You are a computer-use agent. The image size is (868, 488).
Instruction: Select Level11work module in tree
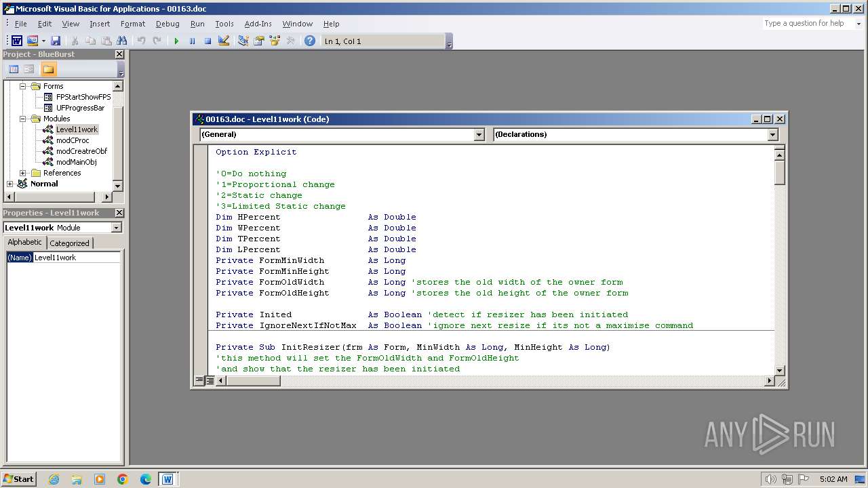77,129
